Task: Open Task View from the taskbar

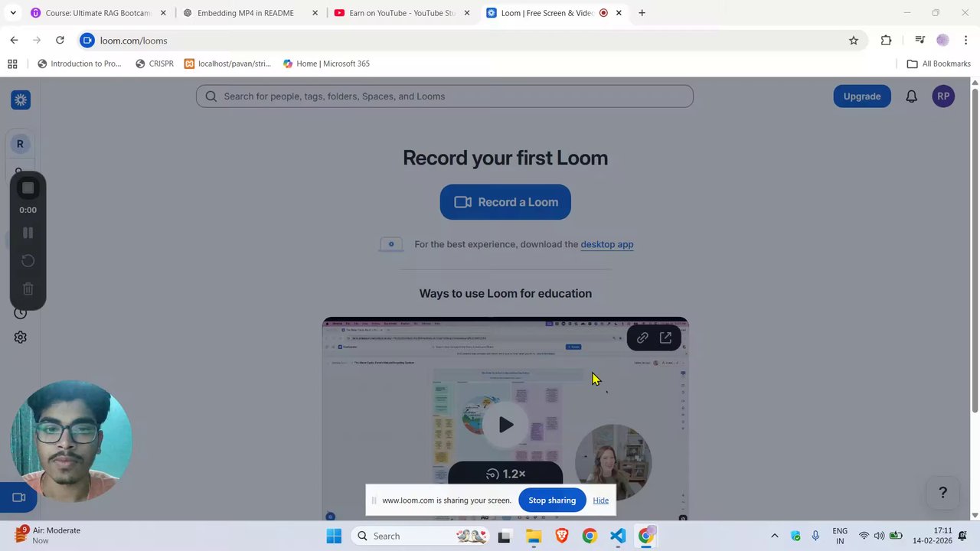Action: (x=504, y=536)
